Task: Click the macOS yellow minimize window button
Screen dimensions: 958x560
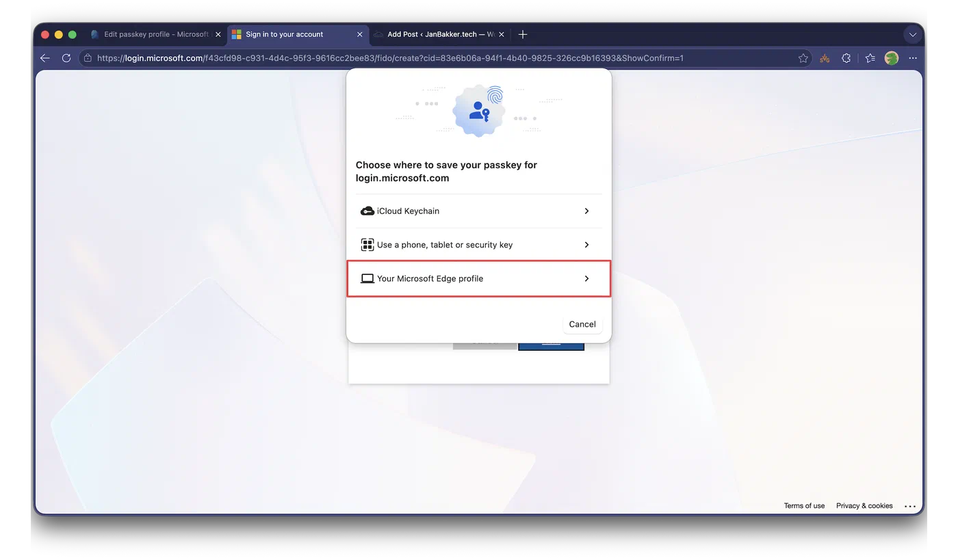Action: (x=59, y=34)
